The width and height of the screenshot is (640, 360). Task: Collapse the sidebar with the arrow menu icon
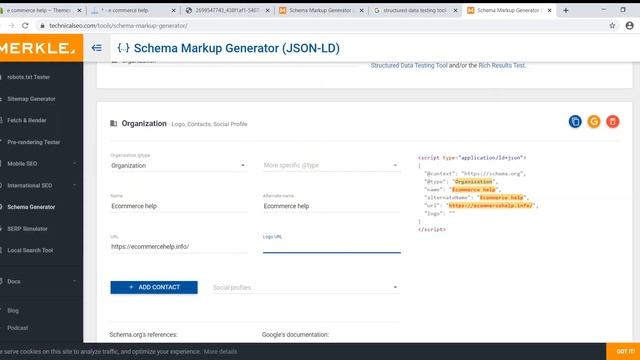pyautogui.click(x=97, y=48)
